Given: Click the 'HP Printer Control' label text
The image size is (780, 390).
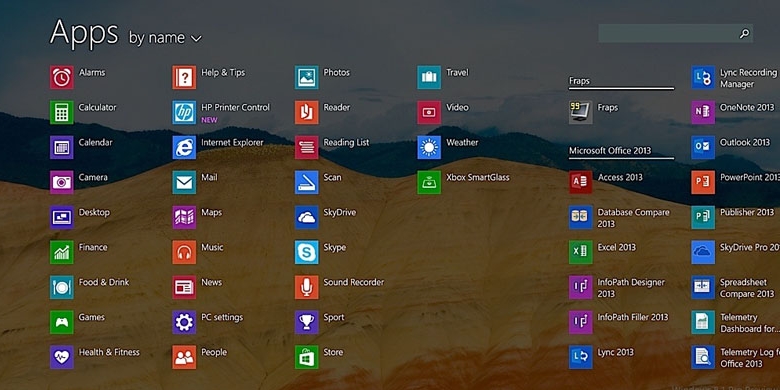Looking at the screenshot, I should (x=235, y=107).
